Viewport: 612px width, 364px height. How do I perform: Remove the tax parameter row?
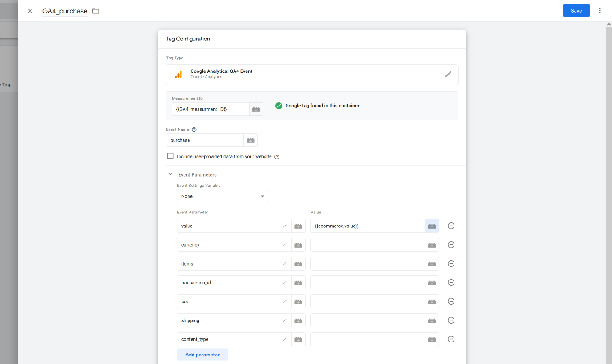point(451,302)
